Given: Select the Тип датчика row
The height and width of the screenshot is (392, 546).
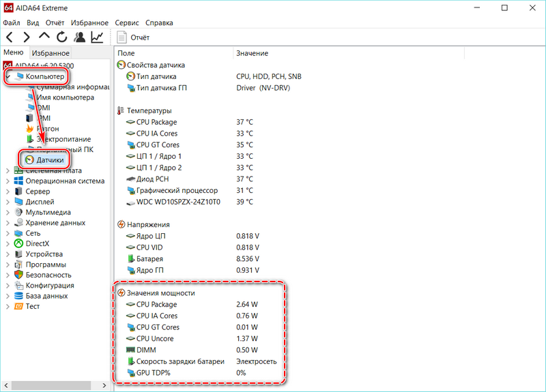Looking at the screenshot, I should click(156, 76).
